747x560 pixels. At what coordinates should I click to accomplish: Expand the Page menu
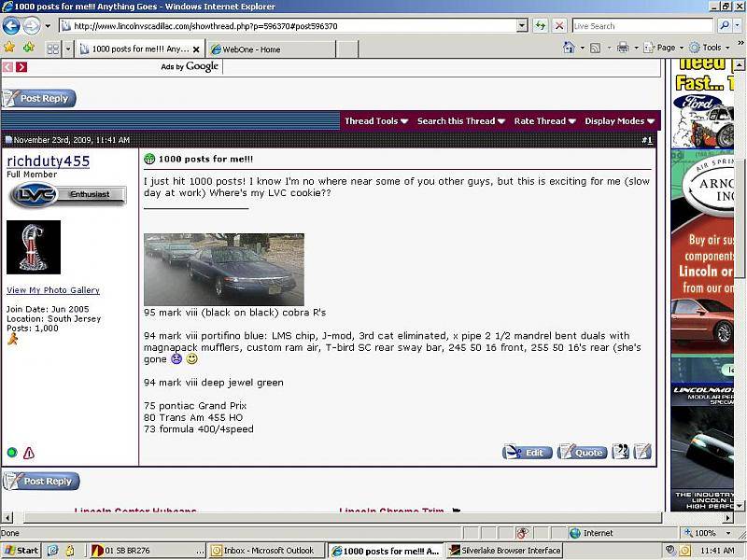(x=663, y=48)
